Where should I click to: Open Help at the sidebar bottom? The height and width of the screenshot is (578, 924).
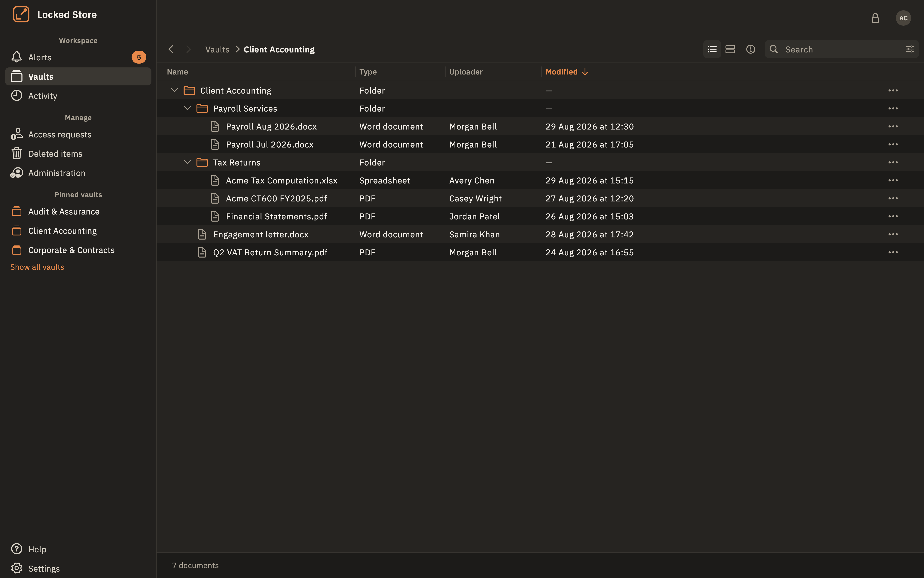(78, 549)
